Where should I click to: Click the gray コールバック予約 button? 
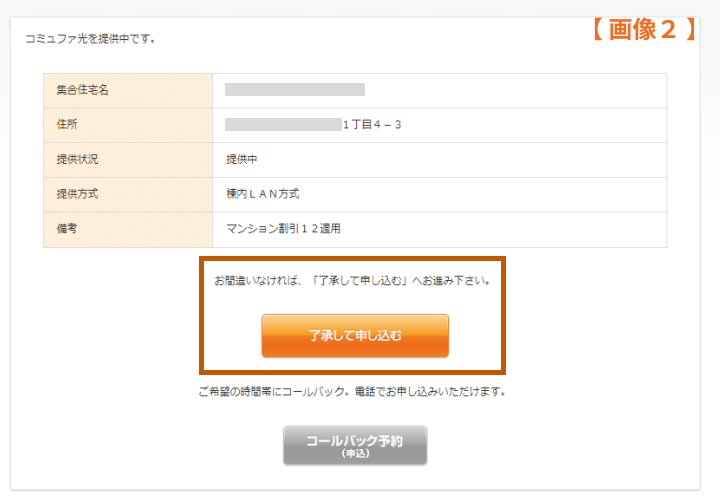(355, 446)
